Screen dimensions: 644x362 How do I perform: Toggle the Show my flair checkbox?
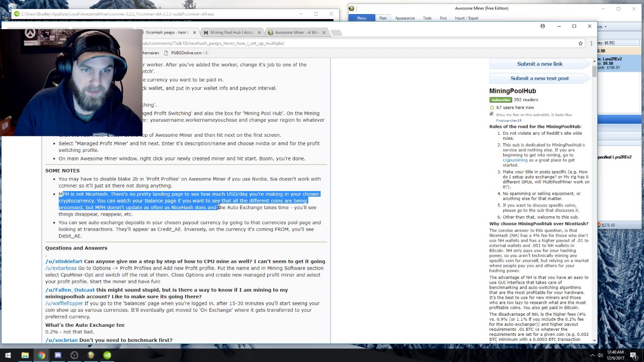pyautogui.click(x=492, y=114)
